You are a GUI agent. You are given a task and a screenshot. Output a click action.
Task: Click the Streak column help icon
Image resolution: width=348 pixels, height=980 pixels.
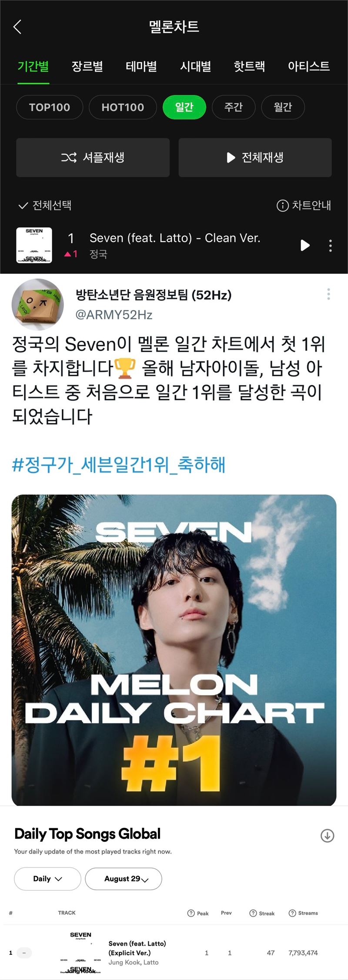253,913
